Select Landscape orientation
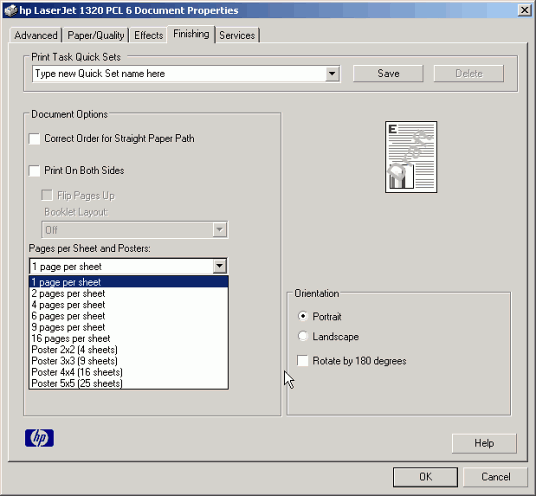This screenshot has height=496, width=536. pos(303,336)
